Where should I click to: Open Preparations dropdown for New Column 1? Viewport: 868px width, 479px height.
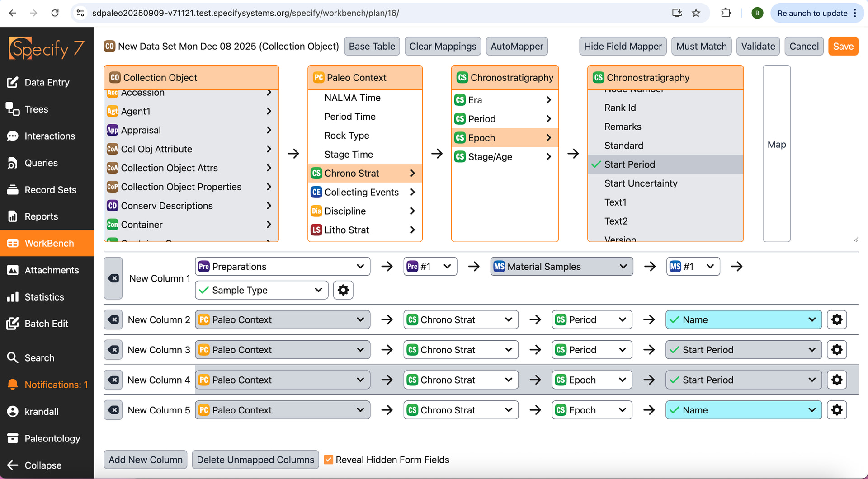pos(282,267)
